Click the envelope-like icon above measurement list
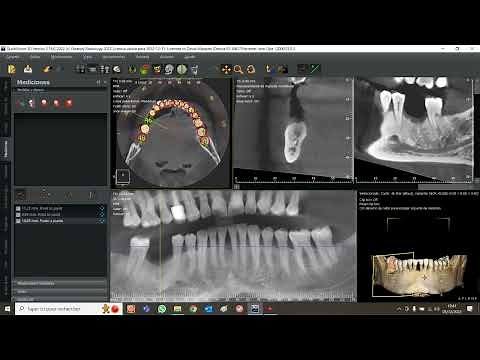Image resolution: width=480 pixels, height=360 pixels. pyautogui.click(x=21, y=195)
